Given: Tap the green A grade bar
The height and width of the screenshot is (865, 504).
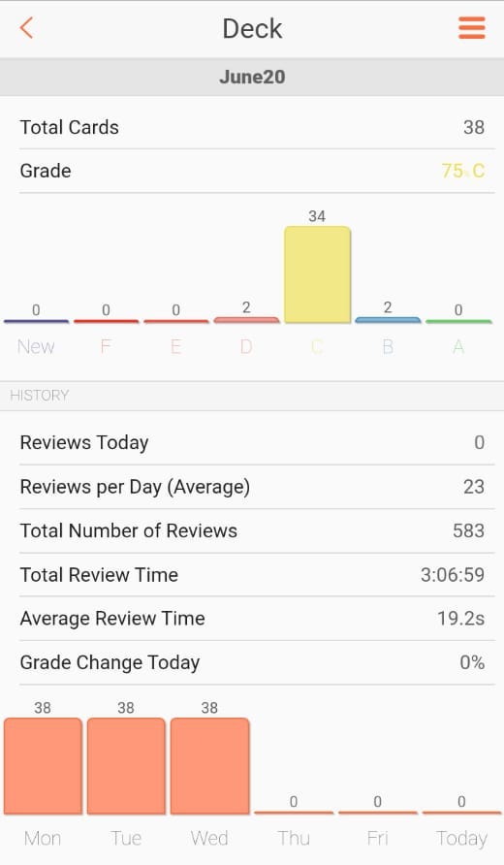Looking at the screenshot, I should [x=458, y=321].
